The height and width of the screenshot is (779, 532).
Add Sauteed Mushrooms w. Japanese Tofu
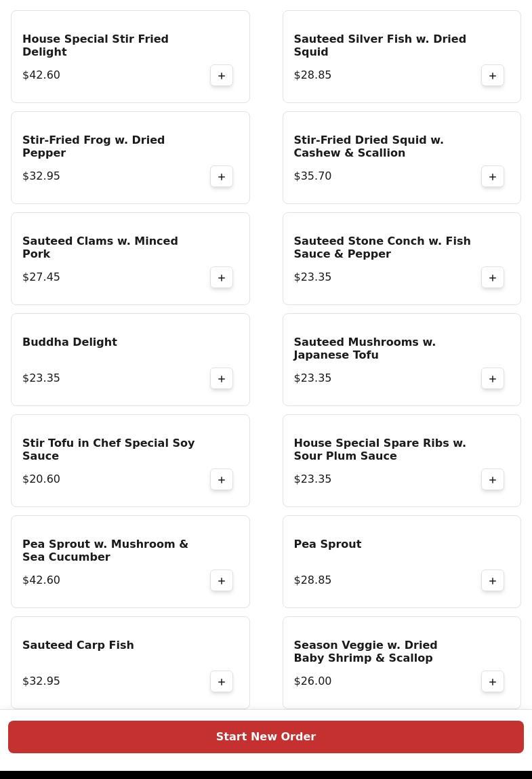pyautogui.click(x=493, y=378)
